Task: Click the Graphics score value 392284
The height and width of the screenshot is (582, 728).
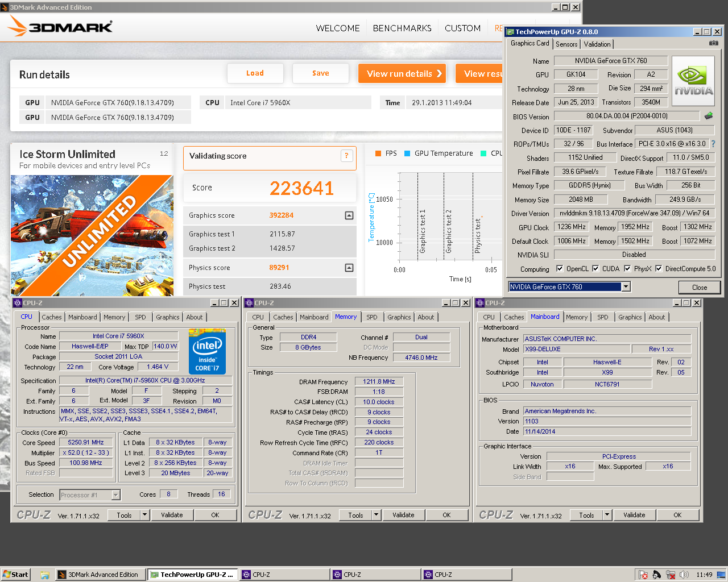Action: (282, 215)
